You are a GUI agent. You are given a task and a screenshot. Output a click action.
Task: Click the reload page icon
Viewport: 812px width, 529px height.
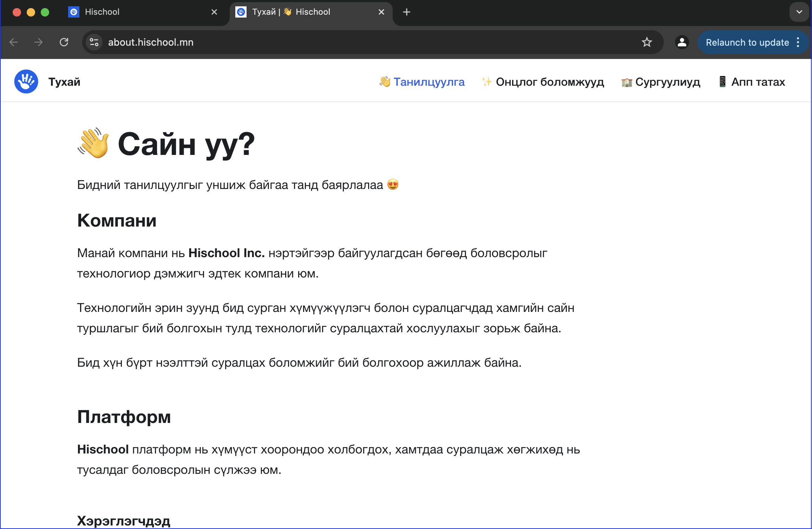(64, 43)
